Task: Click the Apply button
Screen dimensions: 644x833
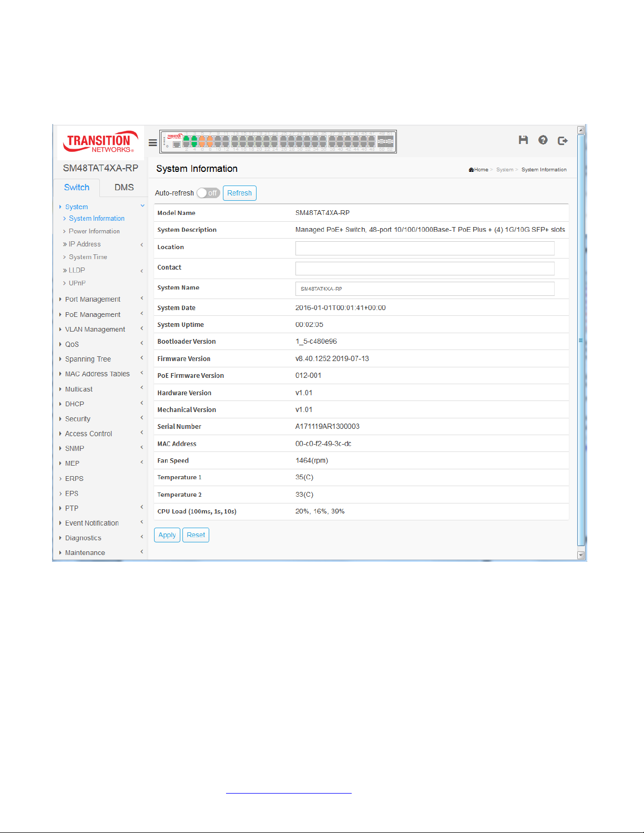Action: [x=167, y=535]
